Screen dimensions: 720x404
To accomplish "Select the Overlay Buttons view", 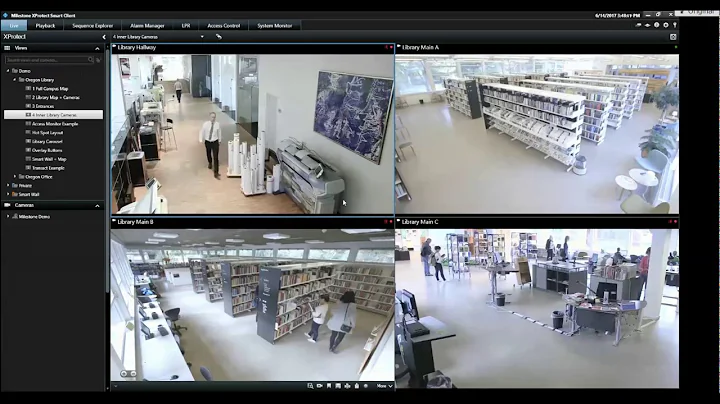I will click(x=47, y=150).
